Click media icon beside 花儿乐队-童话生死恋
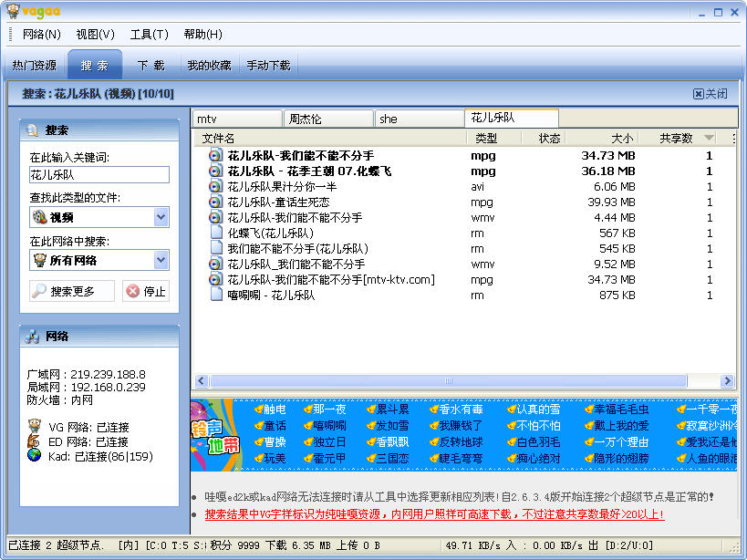747x560 pixels. click(x=215, y=202)
